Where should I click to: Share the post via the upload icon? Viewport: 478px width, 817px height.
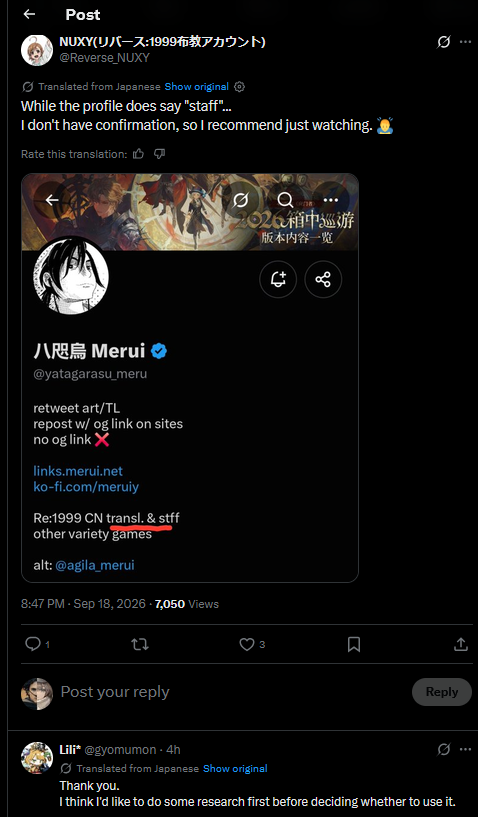click(461, 645)
